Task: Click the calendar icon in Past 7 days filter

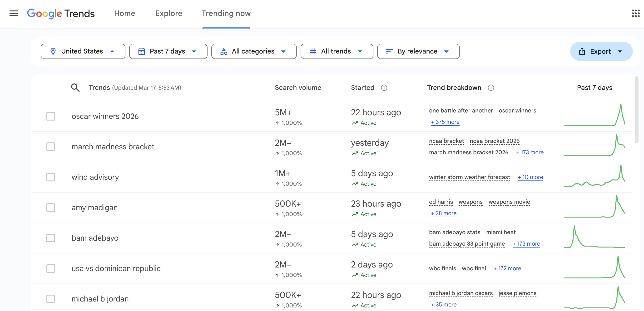Action: coord(142,51)
